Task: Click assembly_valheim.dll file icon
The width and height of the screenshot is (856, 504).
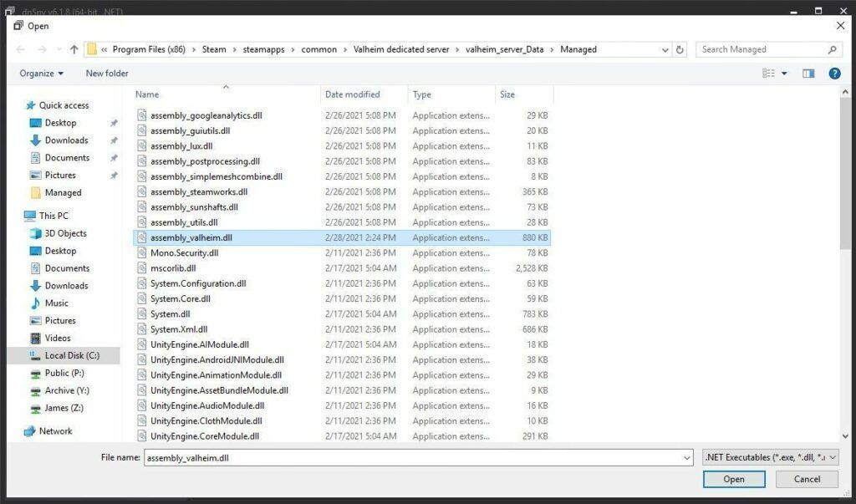Action: click(x=141, y=237)
